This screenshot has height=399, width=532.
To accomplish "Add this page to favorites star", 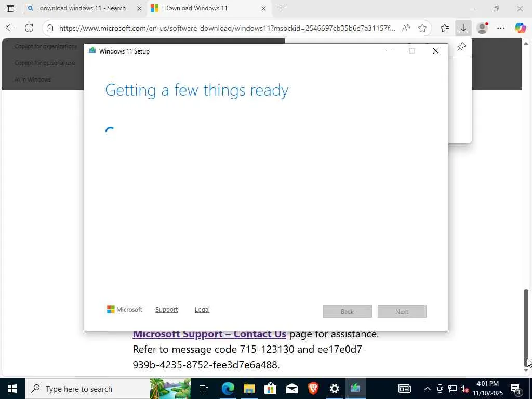I will tap(422, 28).
